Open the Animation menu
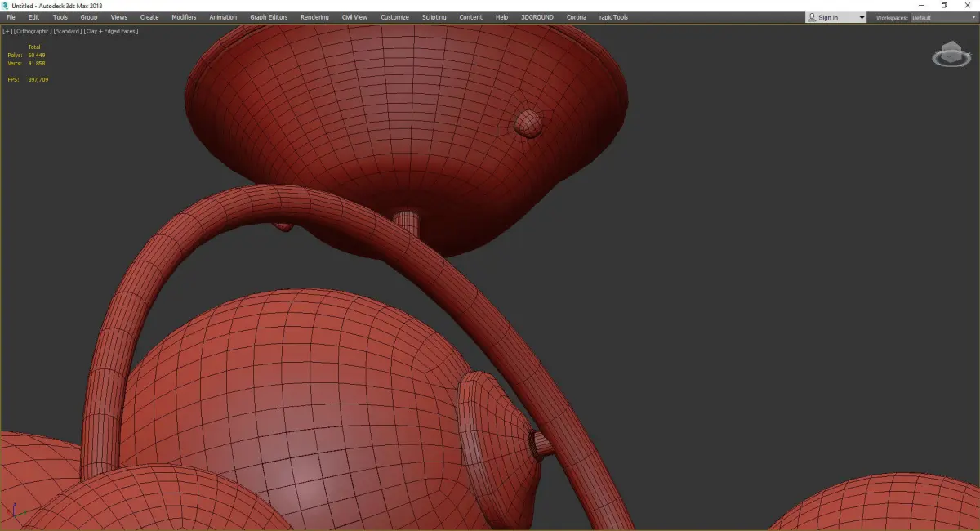The height and width of the screenshot is (531, 980). [x=223, y=17]
